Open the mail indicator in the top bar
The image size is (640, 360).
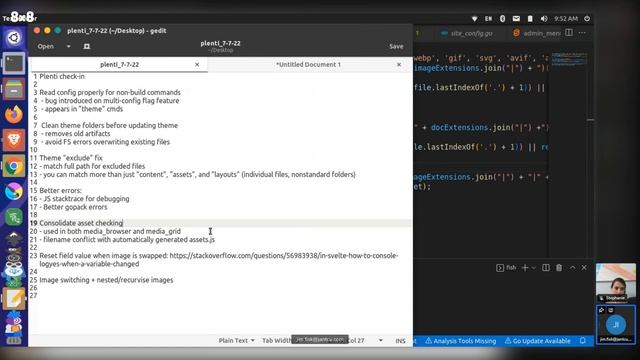pyautogui.click(x=516, y=19)
